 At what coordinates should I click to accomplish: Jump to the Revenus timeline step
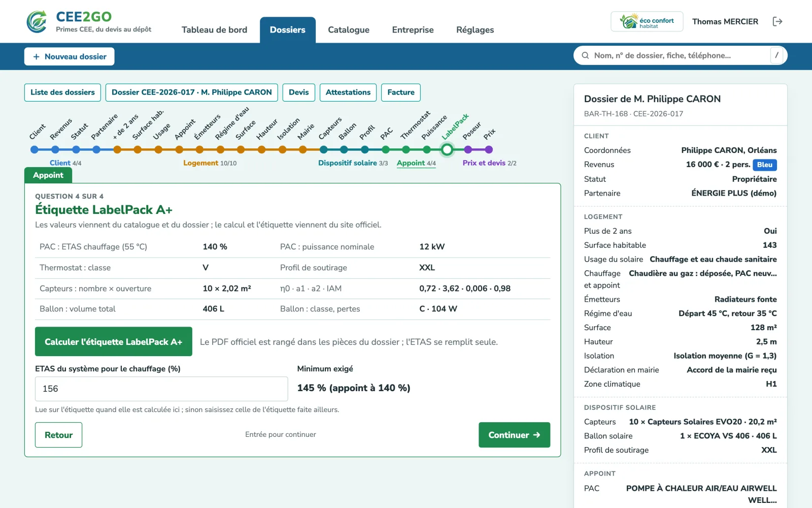[x=55, y=149]
